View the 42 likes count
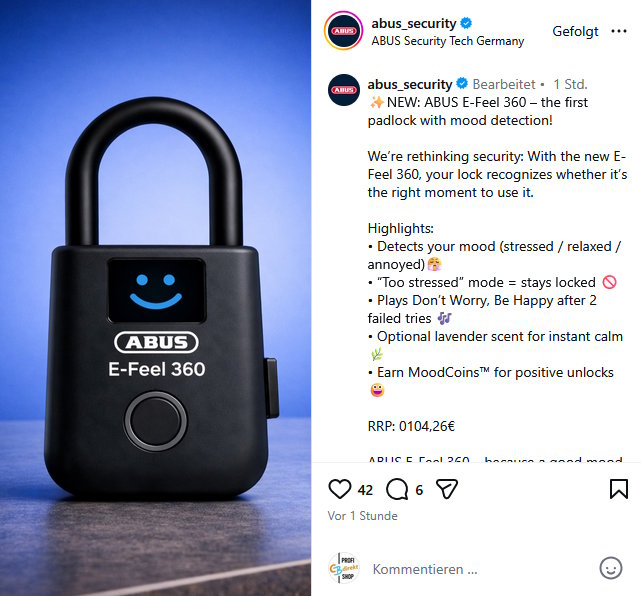Image resolution: width=641 pixels, height=596 pixels. tap(365, 490)
